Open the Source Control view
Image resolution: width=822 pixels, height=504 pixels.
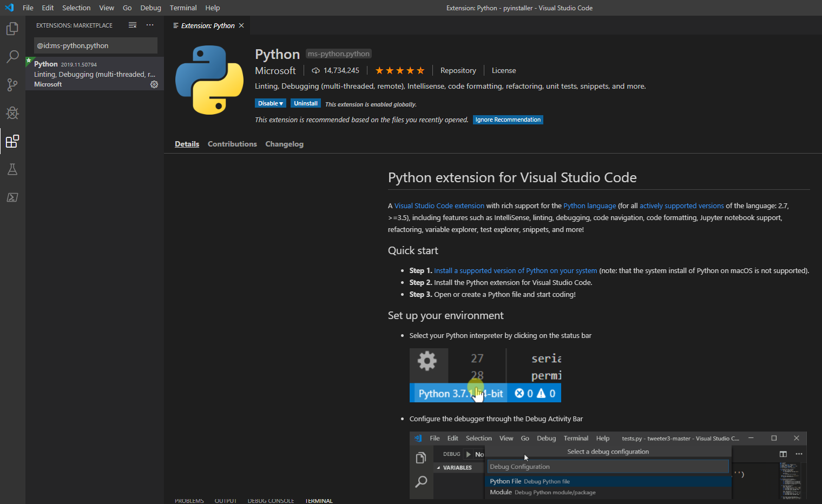tap(12, 85)
